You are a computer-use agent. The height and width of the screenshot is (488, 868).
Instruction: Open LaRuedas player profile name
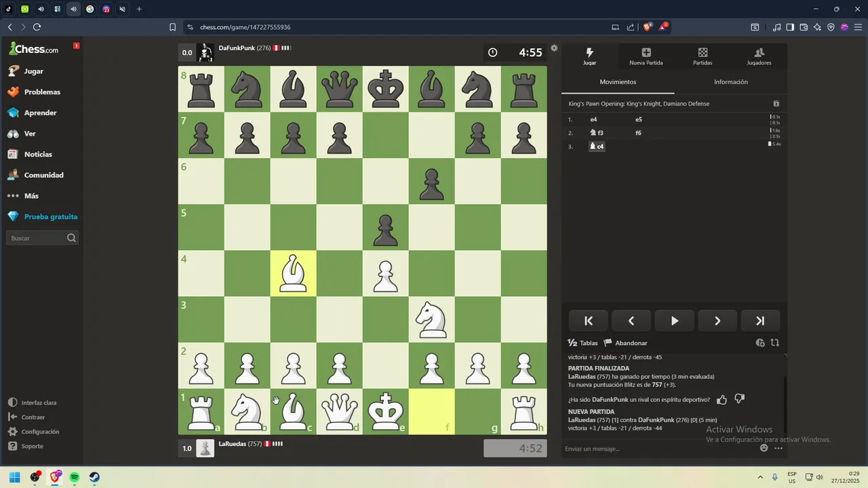click(x=232, y=444)
